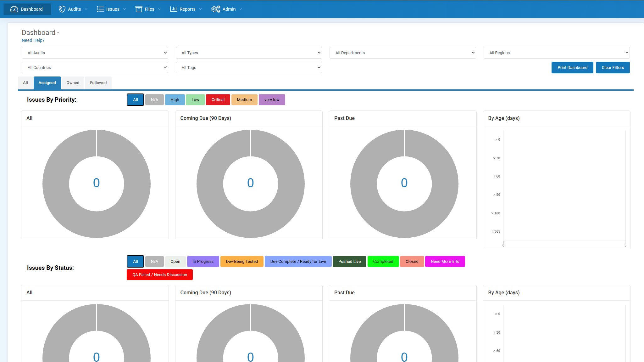Select All priority filter
644x362 pixels.
coord(135,100)
